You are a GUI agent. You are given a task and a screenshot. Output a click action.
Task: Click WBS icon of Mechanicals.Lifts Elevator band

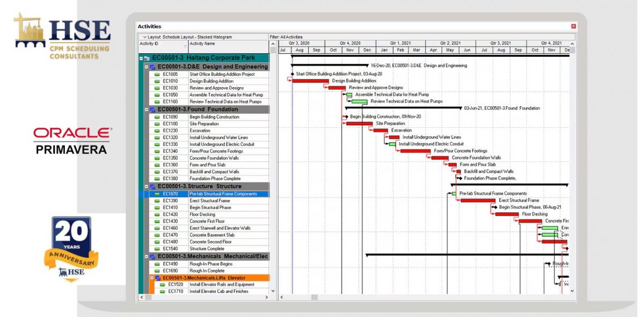pos(158,278)
